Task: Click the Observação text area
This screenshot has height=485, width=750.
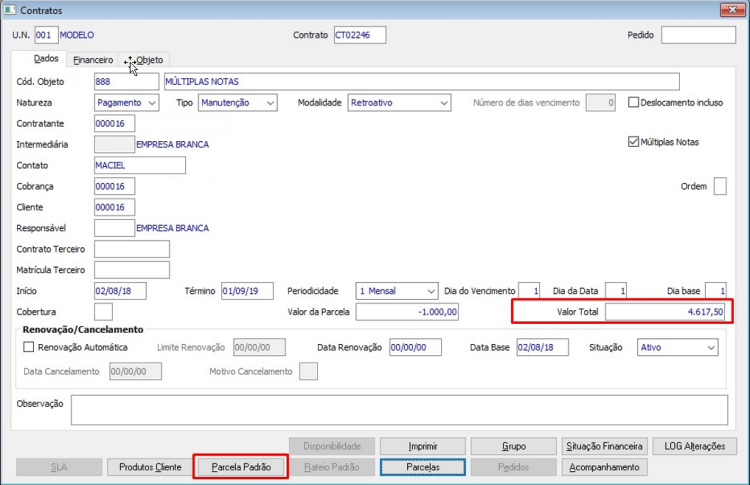Action: [x=399, y=410]
